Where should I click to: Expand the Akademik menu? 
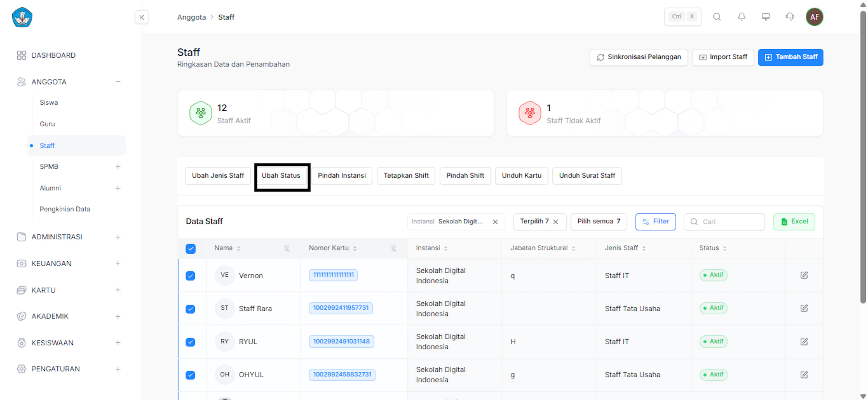118,316
